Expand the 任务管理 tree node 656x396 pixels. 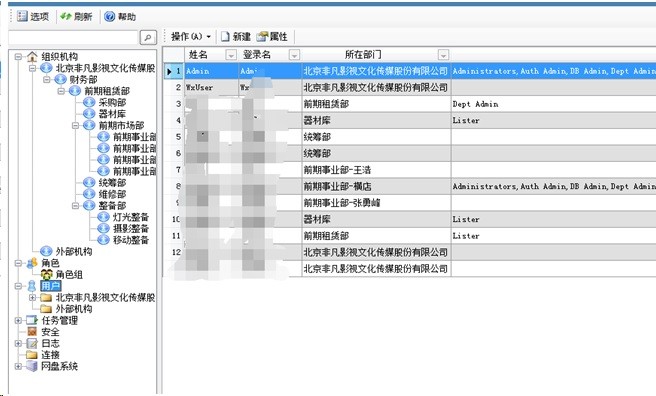pos(18,320)
